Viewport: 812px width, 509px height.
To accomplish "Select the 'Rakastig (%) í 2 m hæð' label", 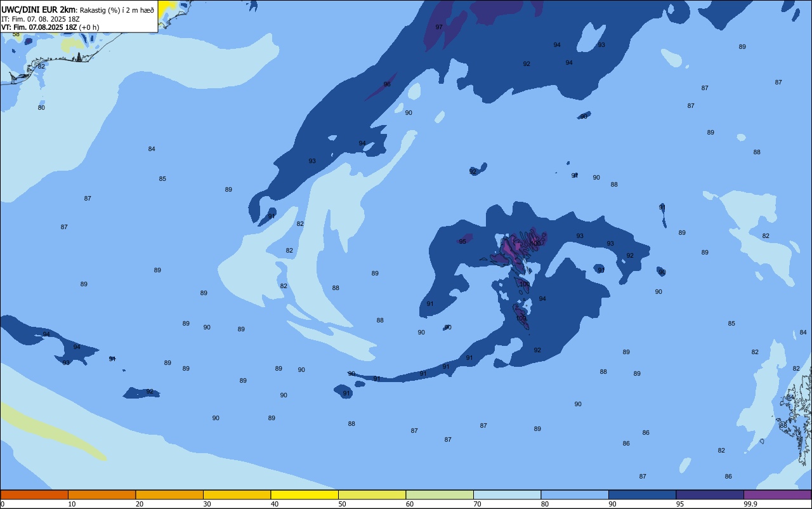I will tap(117, 10).
